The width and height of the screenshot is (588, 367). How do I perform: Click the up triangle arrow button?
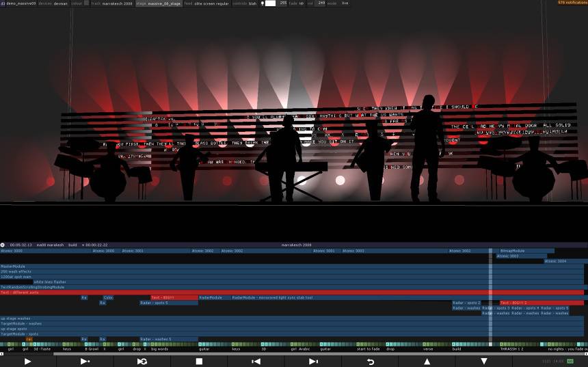[x=427, y=362]
